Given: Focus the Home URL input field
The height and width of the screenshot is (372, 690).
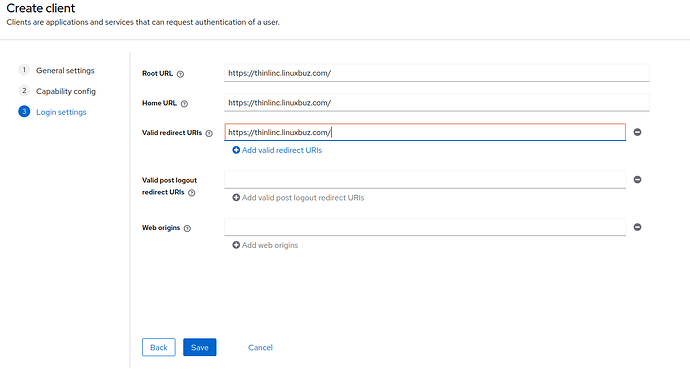Looking at the screenshot, I should (437, 103).
